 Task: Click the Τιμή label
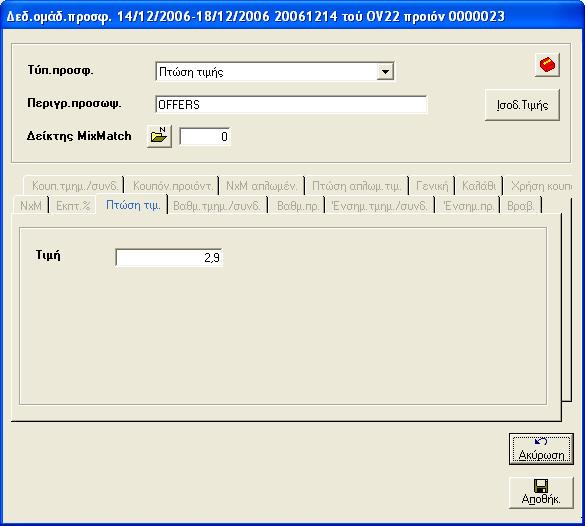[48, 255]
